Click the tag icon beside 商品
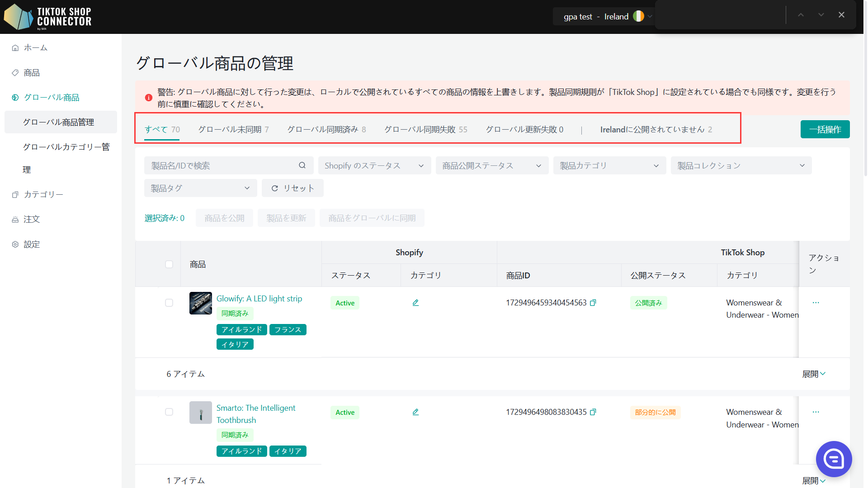 tap(15, 73)
